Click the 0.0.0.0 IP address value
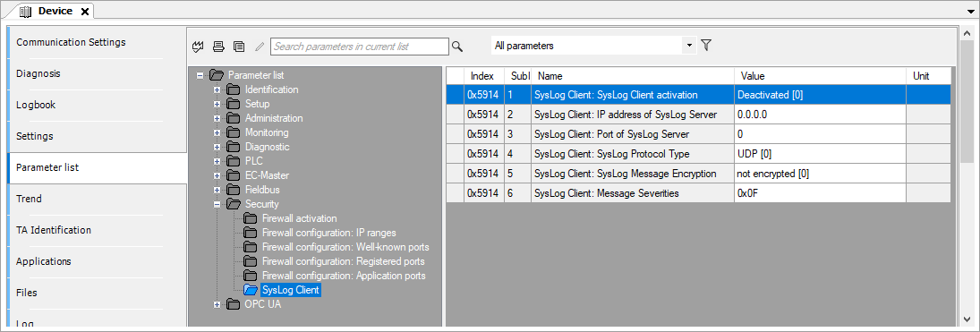Screen dimensions: 980x332 [x=820, y=115]
